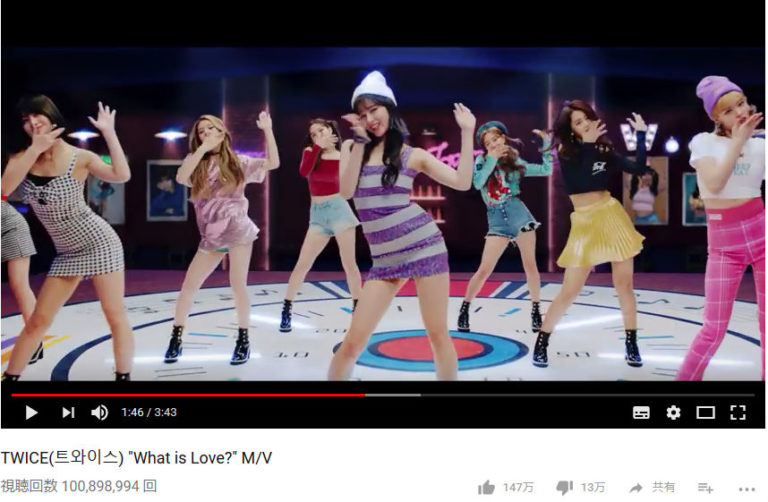The height and width of the screenshot is (502, 768).
Task: Switch to theater mode
Action: (x=705, y=412)
